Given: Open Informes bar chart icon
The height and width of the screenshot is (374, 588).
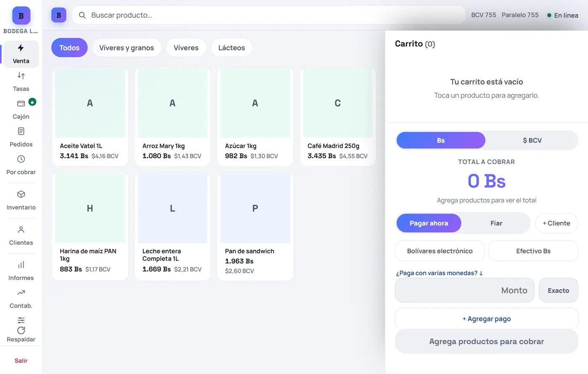Looking at the screenshot, I should [x=21, y=265].
